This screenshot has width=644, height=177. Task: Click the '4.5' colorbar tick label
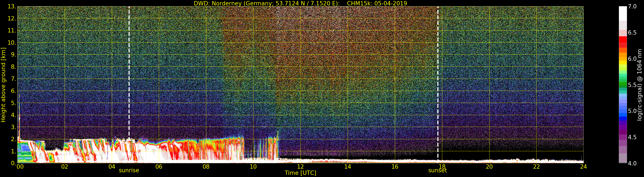[x=632, y=137]
